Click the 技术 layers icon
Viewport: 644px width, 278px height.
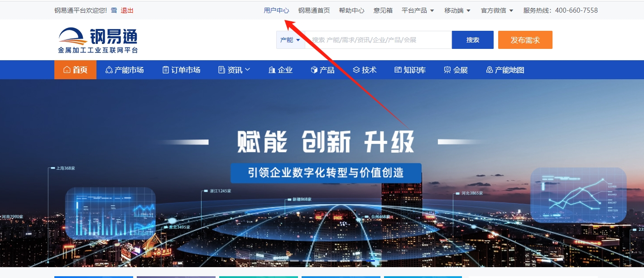(356, 70)
